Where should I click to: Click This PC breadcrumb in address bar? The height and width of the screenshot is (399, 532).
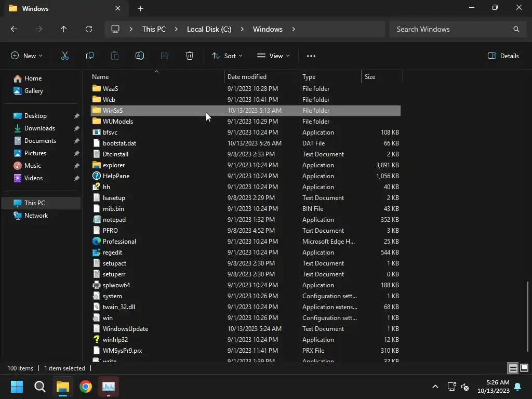pyautogui.click(x=154, y=29)
